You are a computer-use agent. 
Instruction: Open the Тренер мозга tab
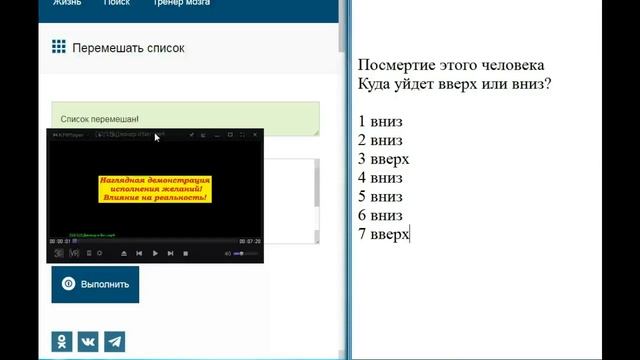(x=182, y=2)
